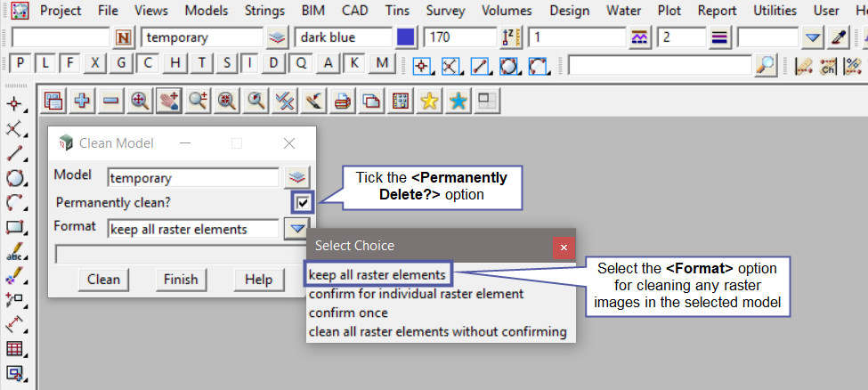
Task: Click the blue star icon
Action: 458,102
